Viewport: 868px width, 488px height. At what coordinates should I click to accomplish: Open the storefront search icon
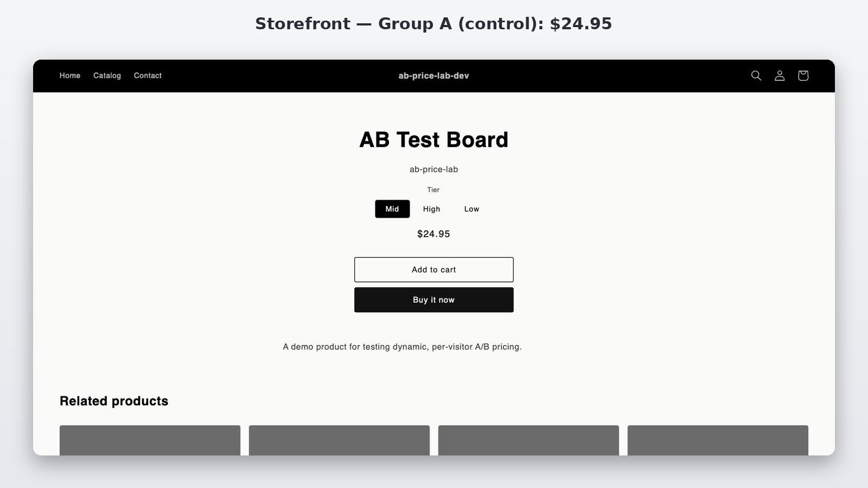click(x=756, y=75)
